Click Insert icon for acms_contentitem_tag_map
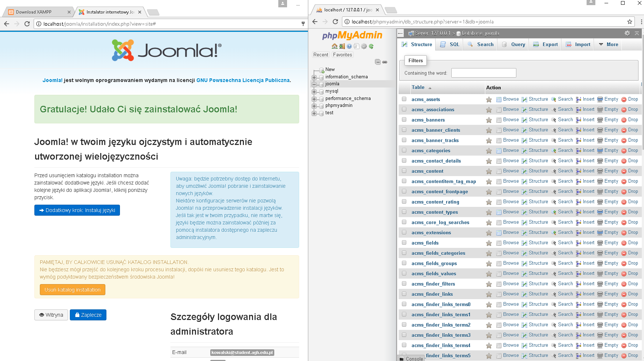 pyautogui.click(x=579, y=181)
